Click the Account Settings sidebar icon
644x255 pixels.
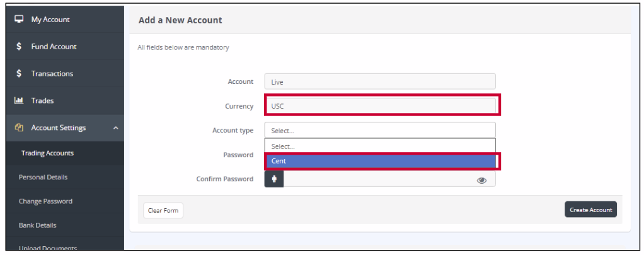pyautogui.click(x=19, y=128)
